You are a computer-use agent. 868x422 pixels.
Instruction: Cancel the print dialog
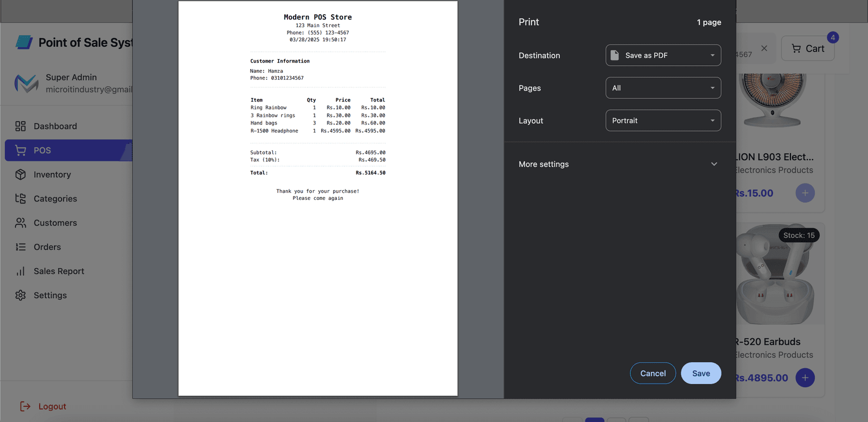(653, 373)
